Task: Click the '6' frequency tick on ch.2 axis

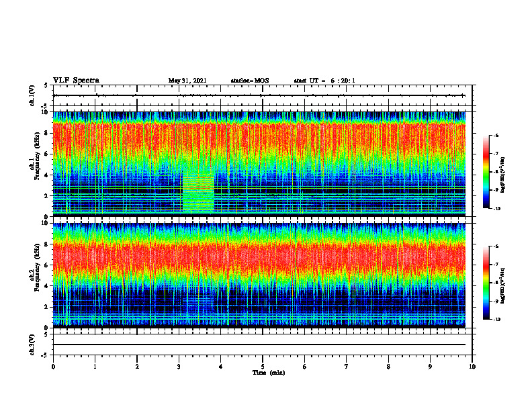Action: tap(47, 265)
